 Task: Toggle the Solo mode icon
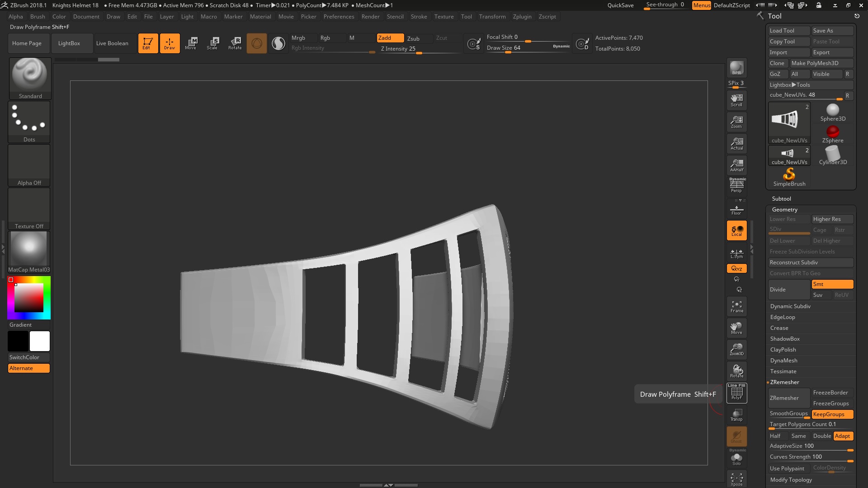point(736,458)
